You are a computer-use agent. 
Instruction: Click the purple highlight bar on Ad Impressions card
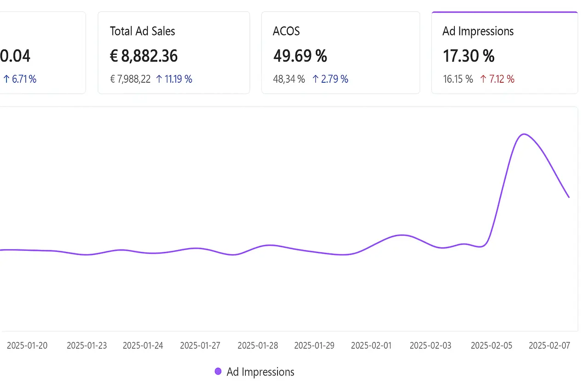tap(504, 12)
